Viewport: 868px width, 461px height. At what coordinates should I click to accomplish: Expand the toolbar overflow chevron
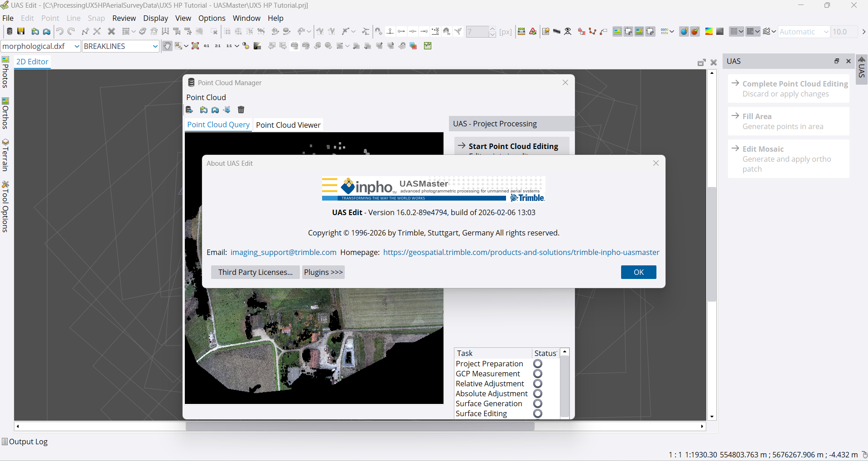click(863, 31)
